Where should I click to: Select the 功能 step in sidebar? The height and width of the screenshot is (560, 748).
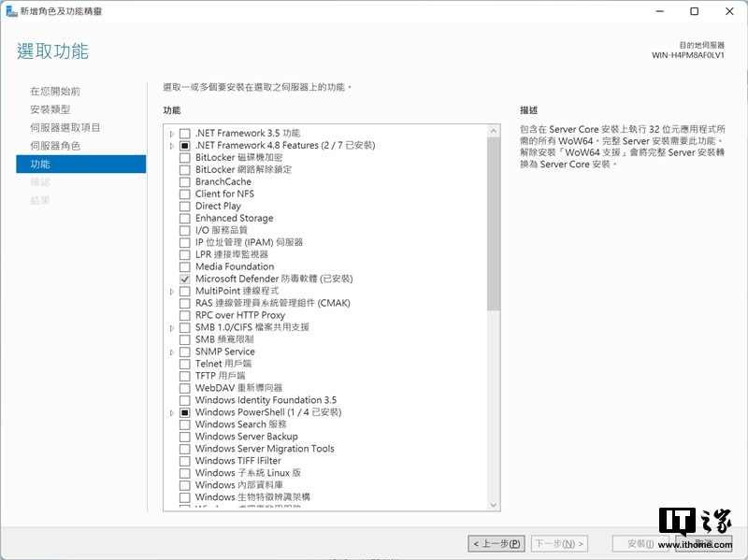(x=81, y=165)
